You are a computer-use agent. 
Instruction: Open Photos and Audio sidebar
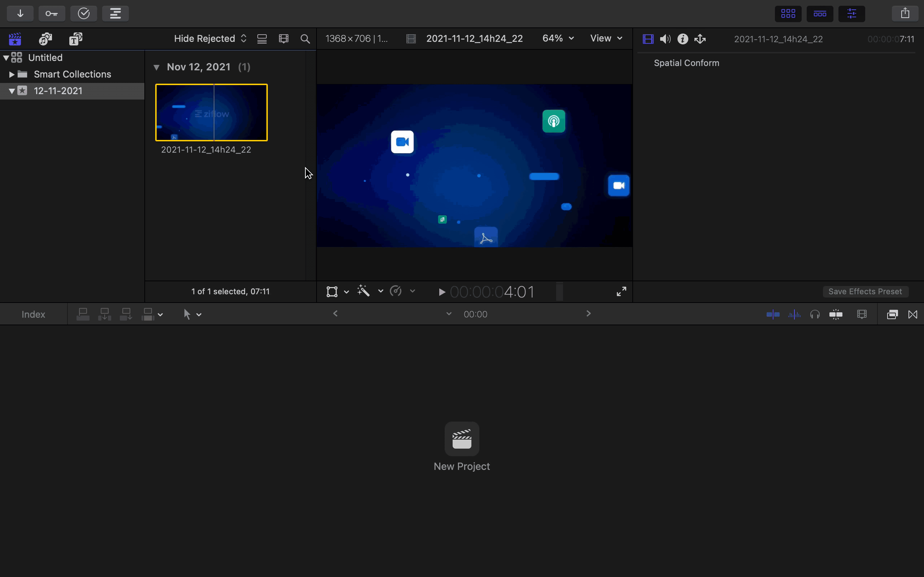pyautogui.click(x=45, y=39)
